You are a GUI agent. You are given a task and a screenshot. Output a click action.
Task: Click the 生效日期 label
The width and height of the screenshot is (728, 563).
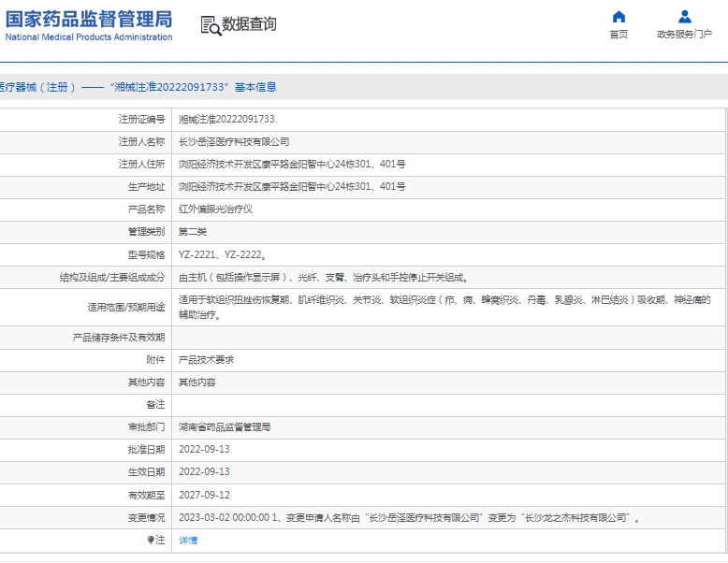146,471
